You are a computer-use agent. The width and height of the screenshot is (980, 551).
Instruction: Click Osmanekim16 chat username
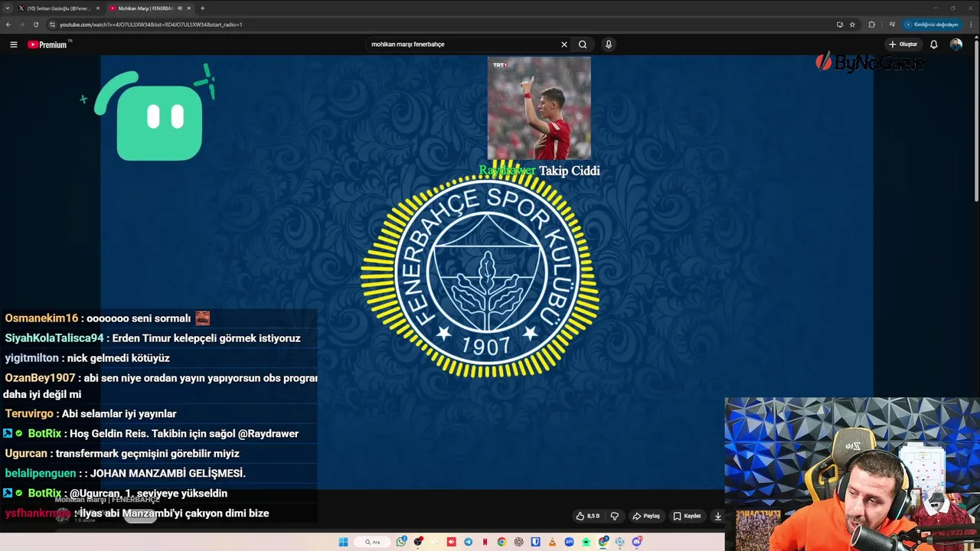[x=41, y=318]
